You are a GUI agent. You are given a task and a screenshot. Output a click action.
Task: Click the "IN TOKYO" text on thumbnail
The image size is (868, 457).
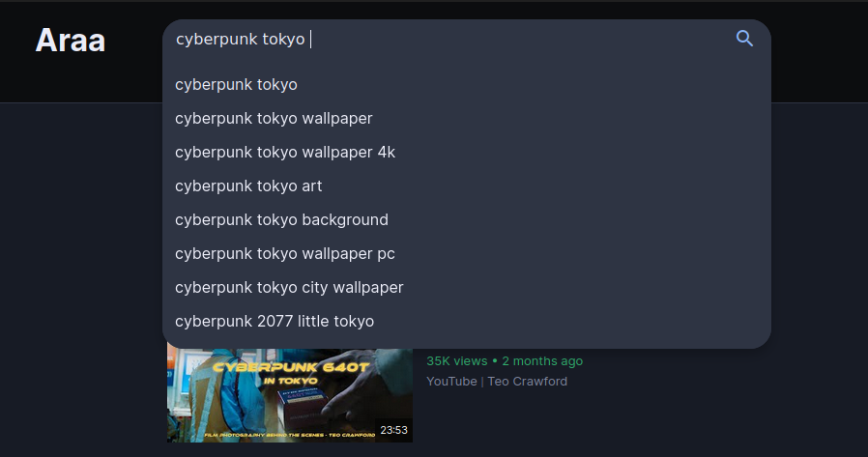(290, 381)
